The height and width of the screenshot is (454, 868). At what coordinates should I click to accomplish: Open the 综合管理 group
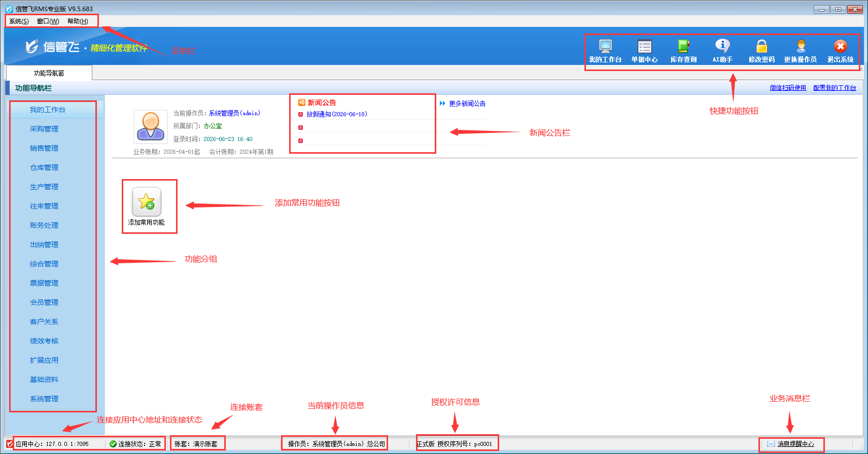point(44,264)
